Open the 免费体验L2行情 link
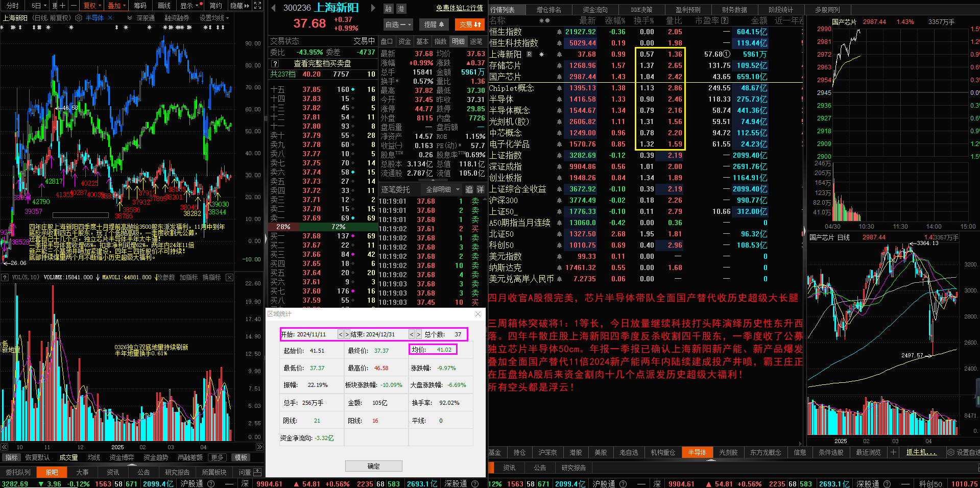The image size is (980, 488). coord(460,8)
